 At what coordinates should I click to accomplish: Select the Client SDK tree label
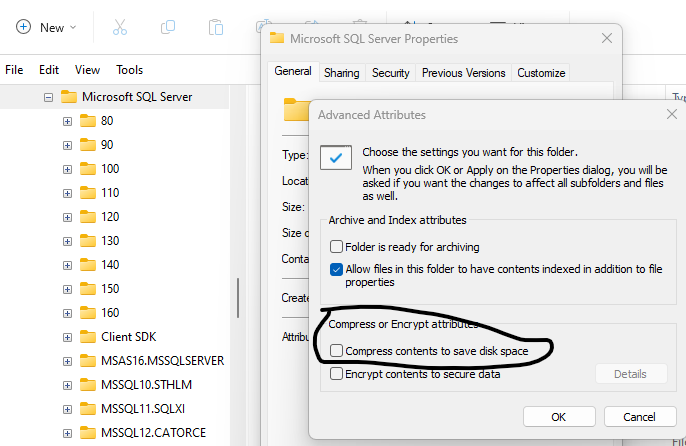coord(129,337)
